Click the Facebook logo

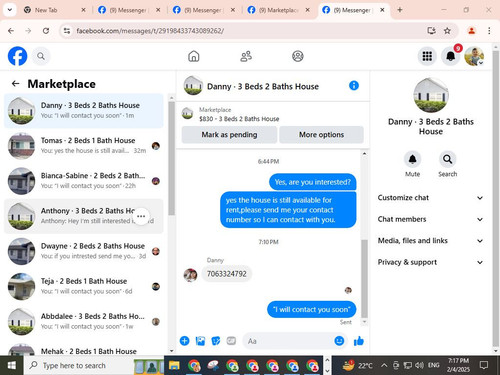click(17, 56)
